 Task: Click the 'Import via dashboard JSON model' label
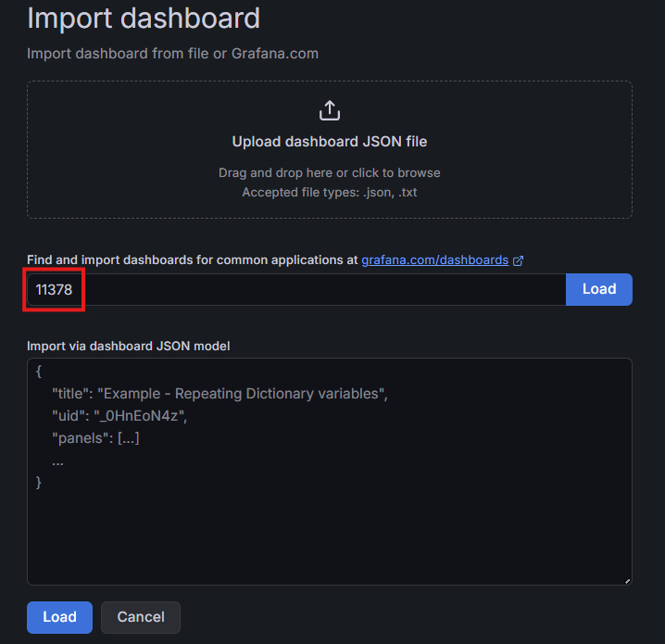coord(128,346)
